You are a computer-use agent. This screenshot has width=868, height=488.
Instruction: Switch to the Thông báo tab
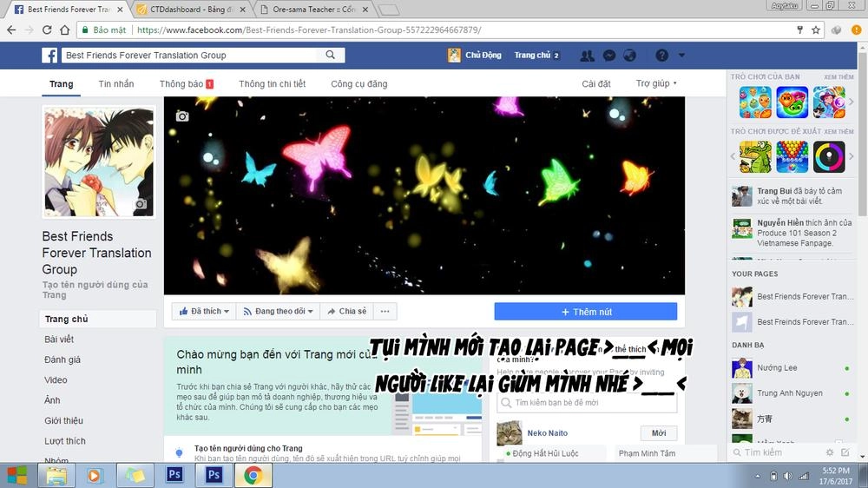tap(186, 84)
